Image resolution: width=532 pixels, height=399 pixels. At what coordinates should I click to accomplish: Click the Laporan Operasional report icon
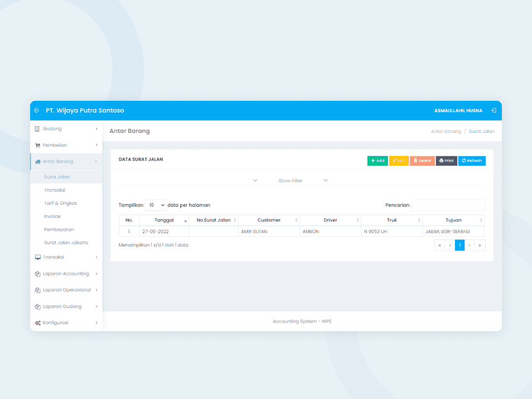pos(37,290)
